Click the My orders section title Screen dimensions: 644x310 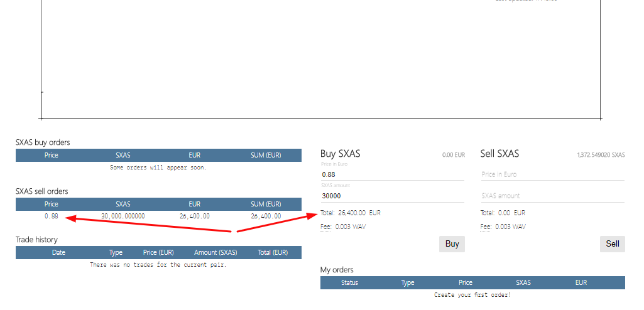(x=337, y=270)
